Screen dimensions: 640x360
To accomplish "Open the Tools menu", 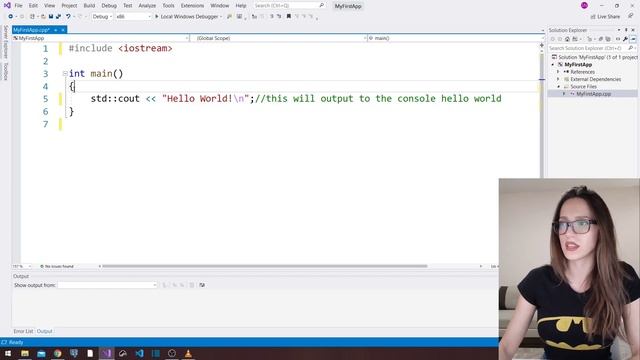I will pos(168,6).
